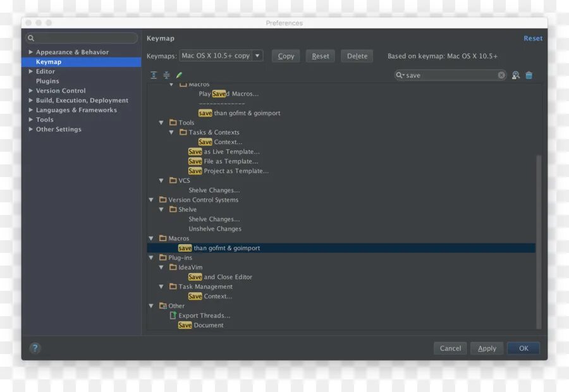Select 'Export Threads...' action
This screenshot has width=569, height=392.
pos(204,315)
